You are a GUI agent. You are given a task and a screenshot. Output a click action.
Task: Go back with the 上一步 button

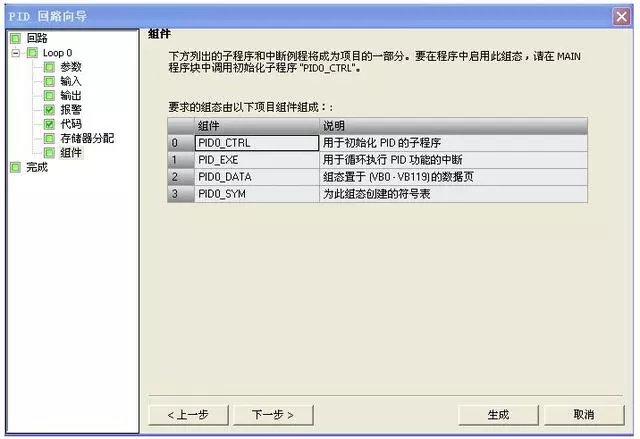click(189, 414)
